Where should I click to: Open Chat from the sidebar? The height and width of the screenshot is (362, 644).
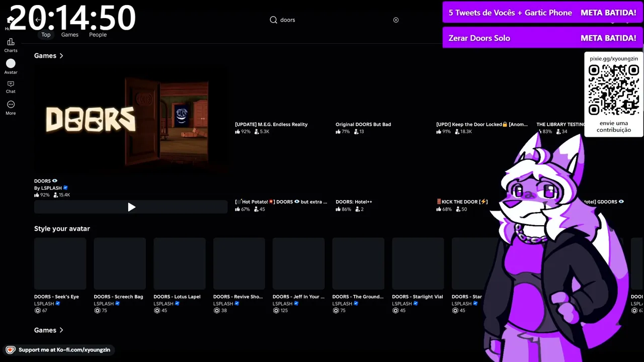click(x=11, y=87)
